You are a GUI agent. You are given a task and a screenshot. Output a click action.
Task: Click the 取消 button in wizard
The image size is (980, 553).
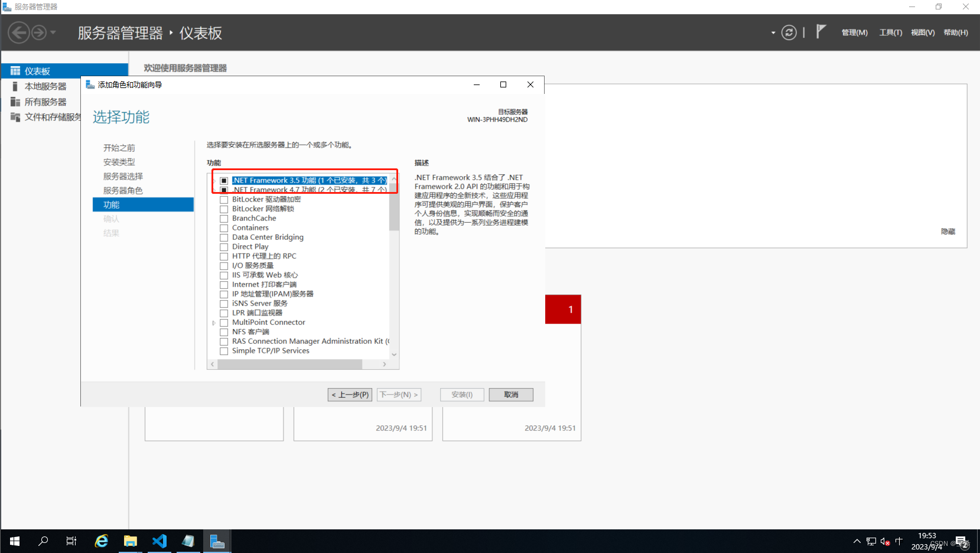(511, 395)
